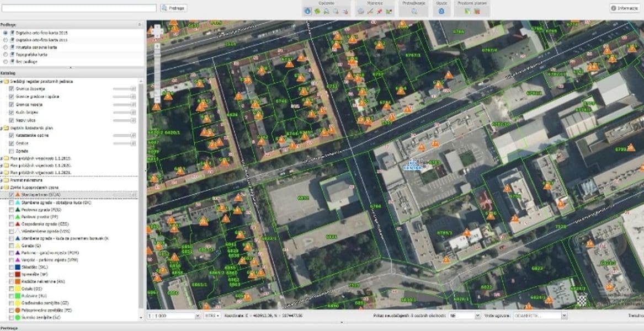Check the Garaža (G) layer checkbox
644x331 pixels.
(11, 245)
